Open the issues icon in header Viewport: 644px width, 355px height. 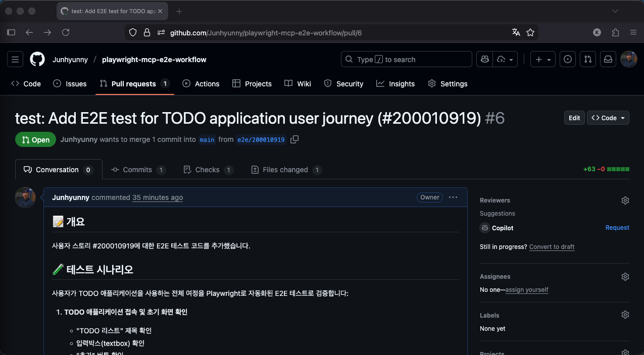[568, 59]
